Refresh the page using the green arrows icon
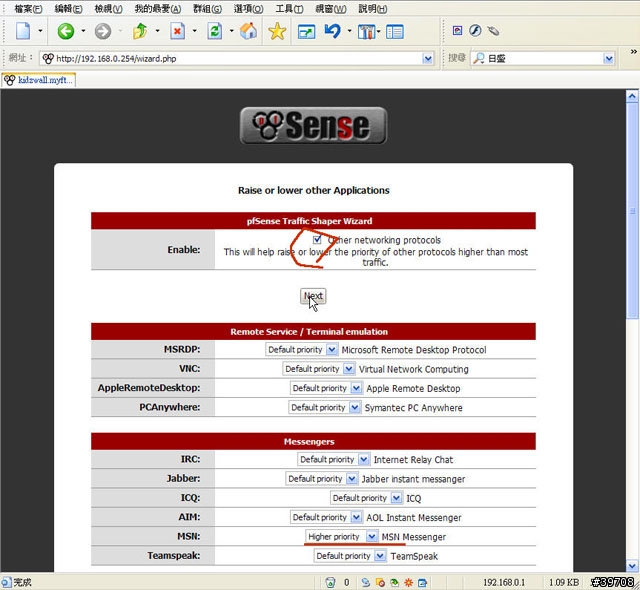640x590 pixels. click(215, 31)
